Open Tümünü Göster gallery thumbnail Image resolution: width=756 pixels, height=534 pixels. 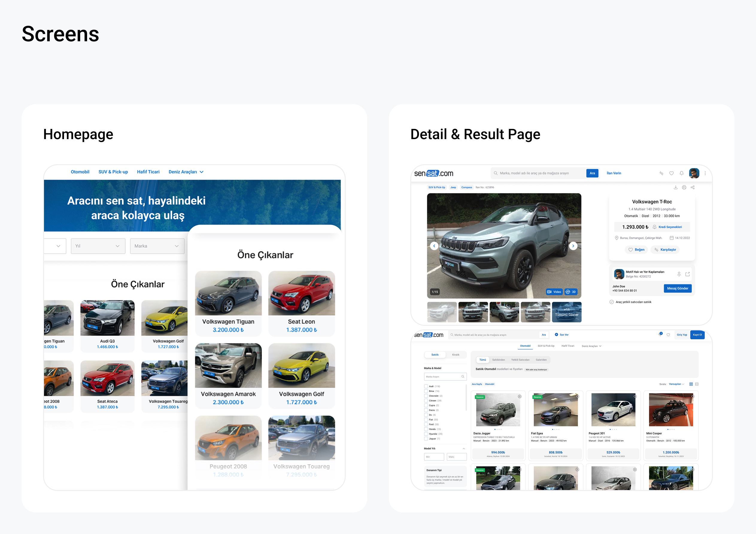(567, 312)
